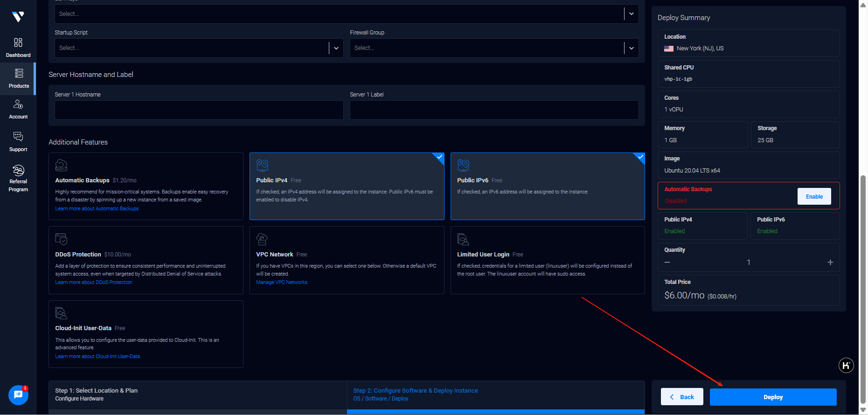Open the Dashboard sidebar icon
This screenshot has width=868, height=415.
(x=18, y=48)
